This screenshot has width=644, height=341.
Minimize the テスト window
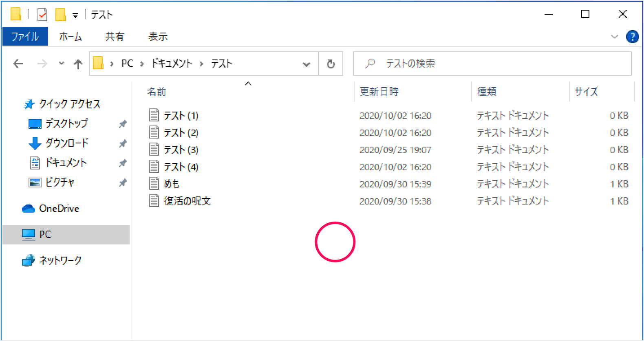click(549, 14)
